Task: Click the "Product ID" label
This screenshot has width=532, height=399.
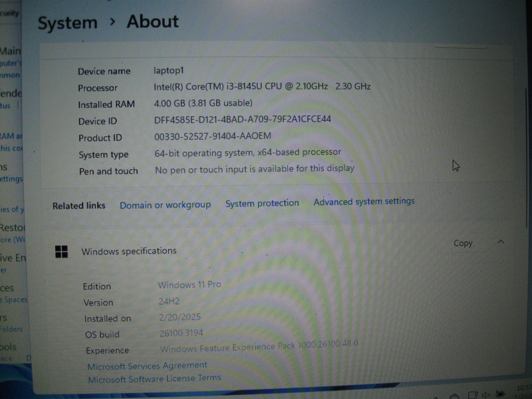Action: [100, 138]
